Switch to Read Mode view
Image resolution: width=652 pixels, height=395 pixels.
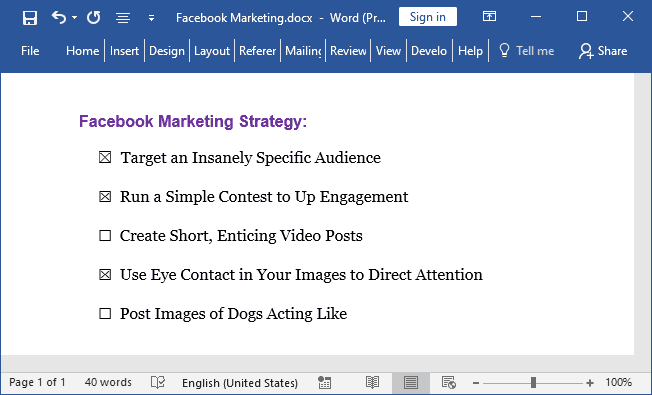(x=372, y=382)
